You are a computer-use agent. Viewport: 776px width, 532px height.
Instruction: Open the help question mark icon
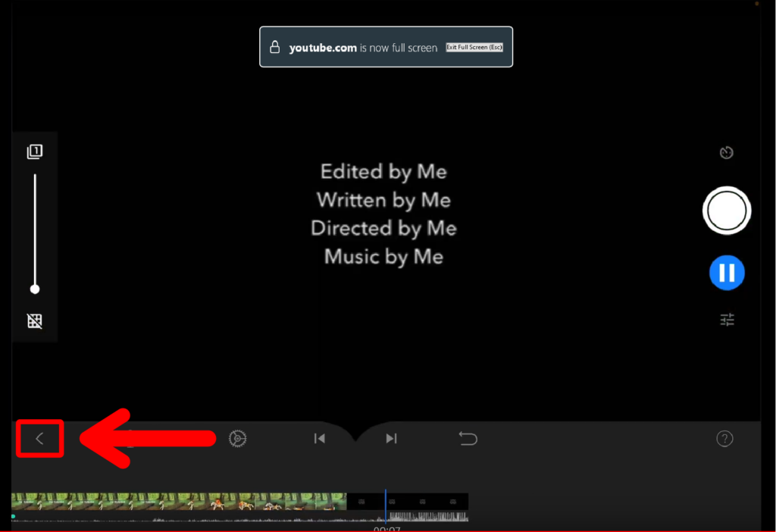tap(724, 439)
